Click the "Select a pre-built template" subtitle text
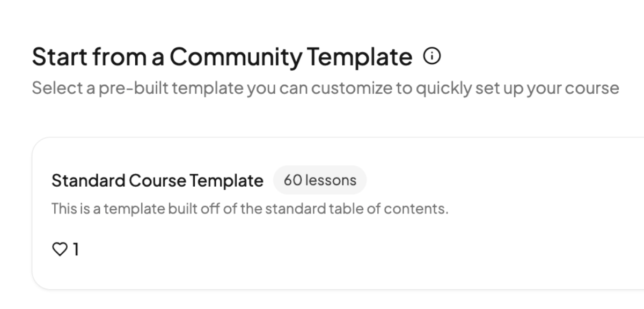 click(325, 88)
